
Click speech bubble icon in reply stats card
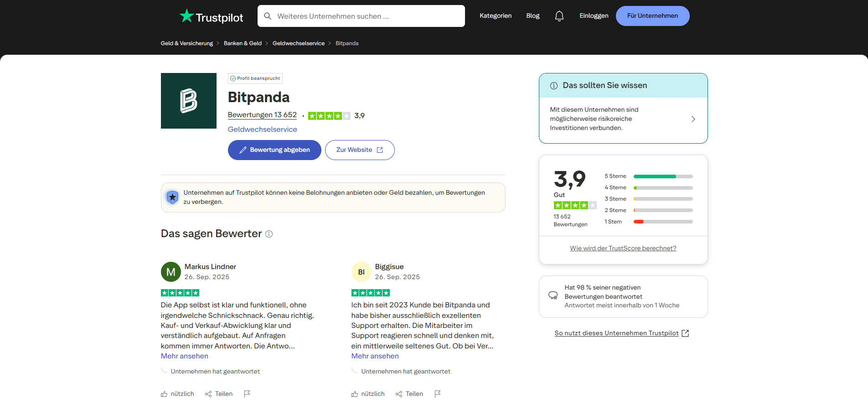(553, 296)
